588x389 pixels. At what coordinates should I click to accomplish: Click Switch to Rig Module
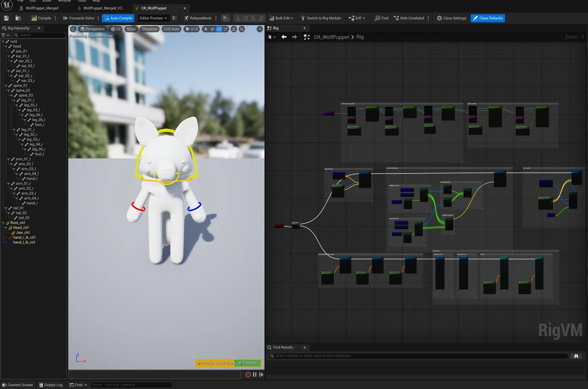(321, 18)
